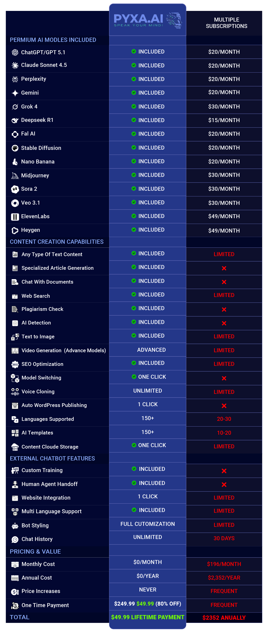
Task: Click the $196/MONTH Monthly Cost cell
Action: click(224, 564)
